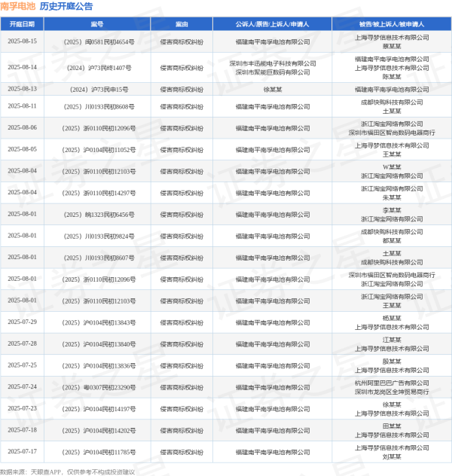This screenshot has width=452, height=476.
Task: Click defendant 杭州阿里巴巴广告有限公司
Action: [392, 383]
